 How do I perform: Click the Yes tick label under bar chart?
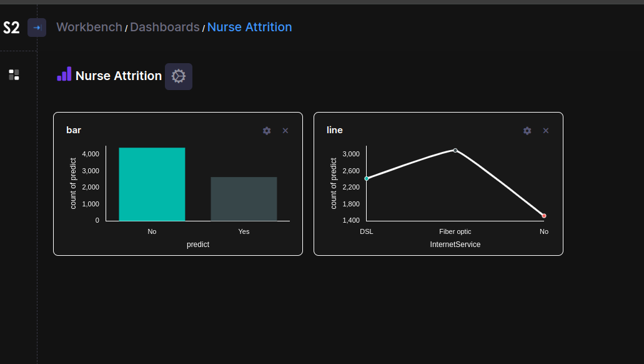[244, 231]
